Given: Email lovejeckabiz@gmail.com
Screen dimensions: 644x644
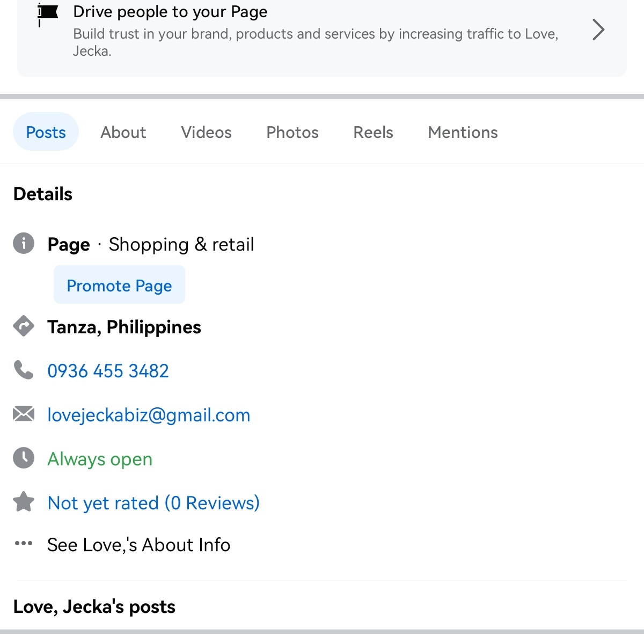Looking at the screenshot, I should (149, 415).
